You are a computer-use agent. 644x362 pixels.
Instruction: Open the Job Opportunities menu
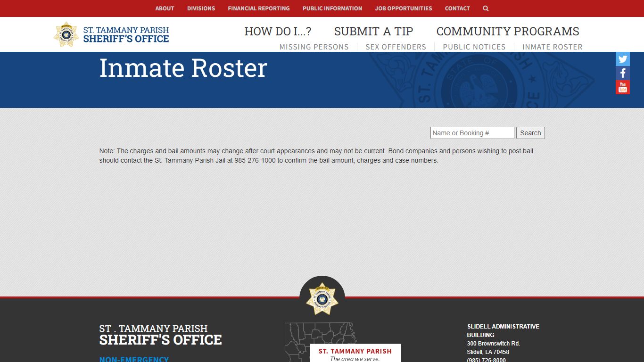(x=404, y=8)
